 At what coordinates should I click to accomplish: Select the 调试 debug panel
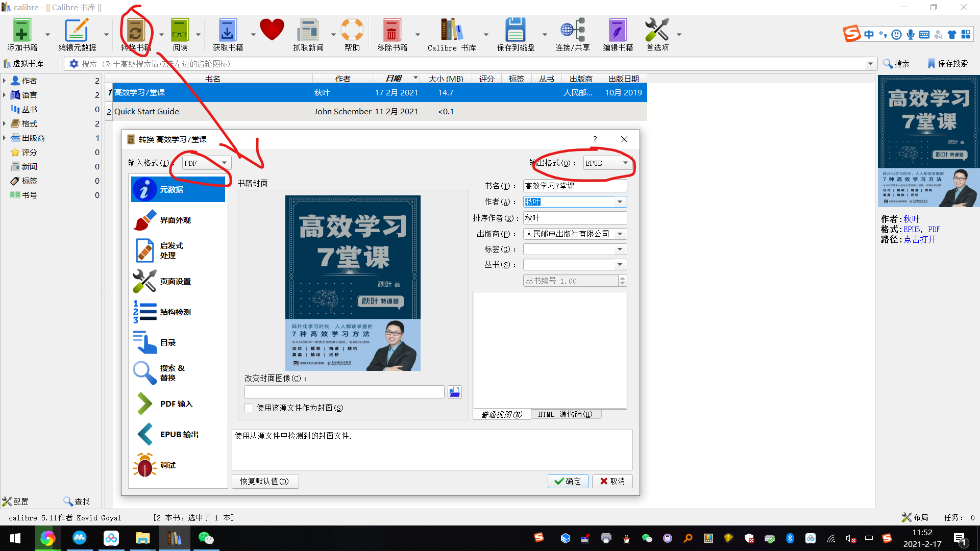[167, 465]
